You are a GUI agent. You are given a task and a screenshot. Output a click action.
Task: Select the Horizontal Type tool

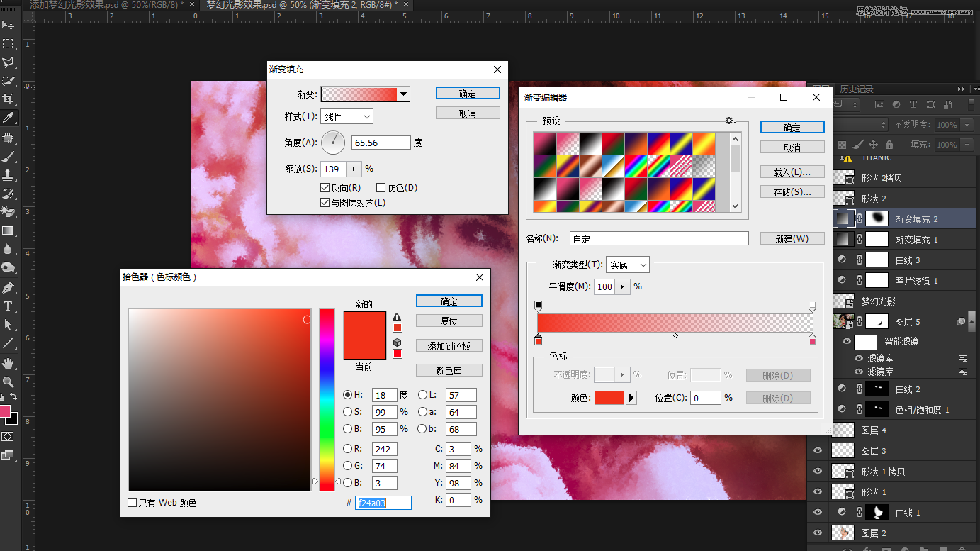click(8, 306)
